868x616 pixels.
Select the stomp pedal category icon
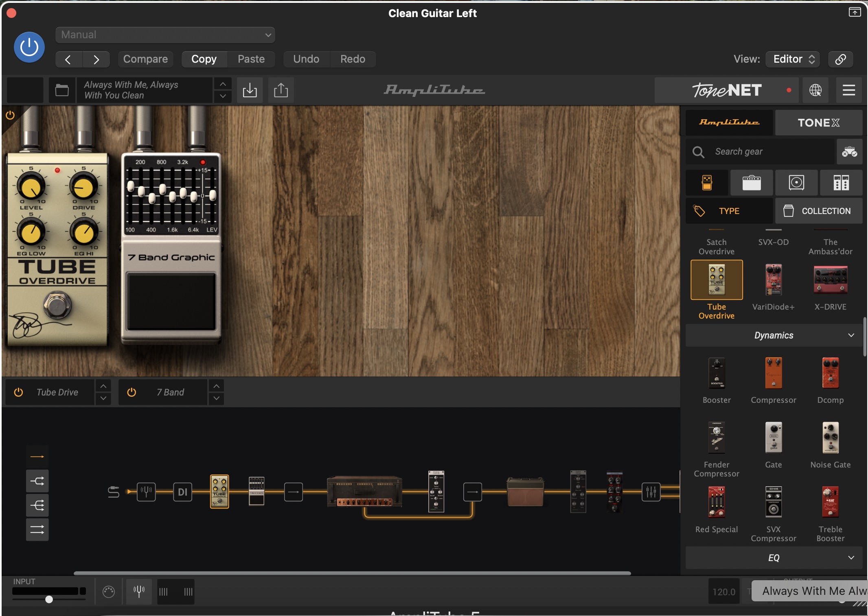pyautogui.click(x=707, y=183)
